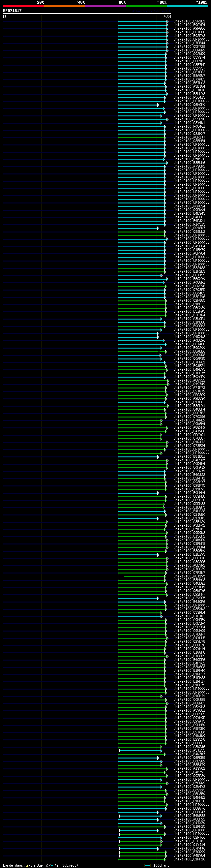Open hit UniRef100_A8GXH9
Viewport: 211px width, 868px height.
189,428
